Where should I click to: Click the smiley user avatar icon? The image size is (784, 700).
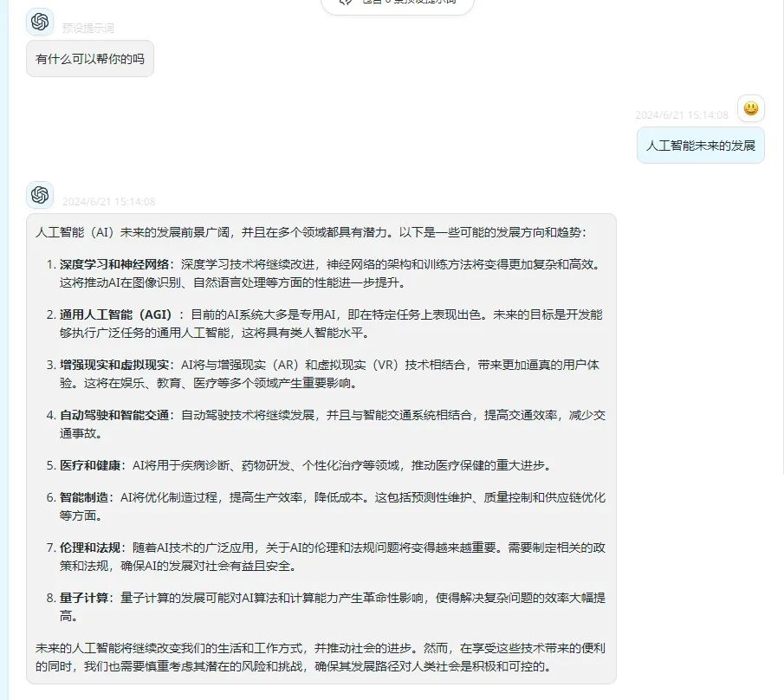pos(751,108)
